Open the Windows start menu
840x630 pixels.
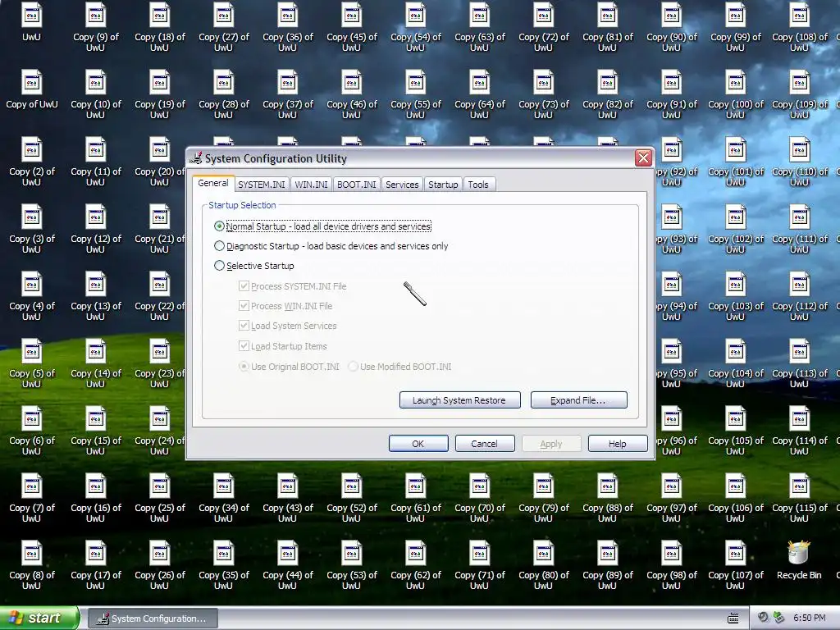click(39, 619)
